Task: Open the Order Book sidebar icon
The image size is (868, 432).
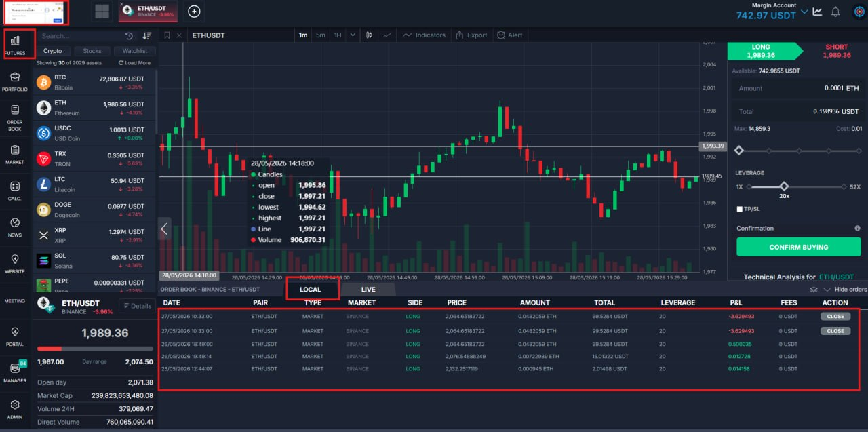Action: pyautogui.click(x=15, y=118)
